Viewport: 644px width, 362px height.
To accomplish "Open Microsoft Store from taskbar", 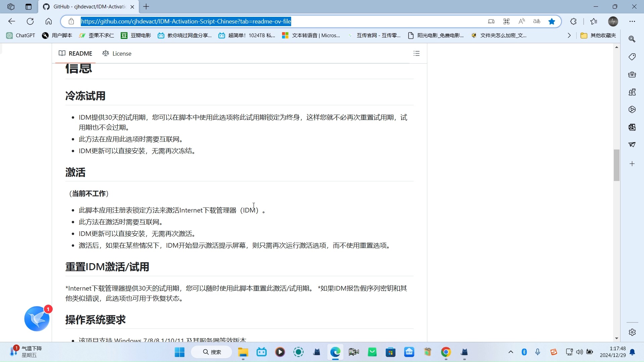I will (x=390, y=352).
